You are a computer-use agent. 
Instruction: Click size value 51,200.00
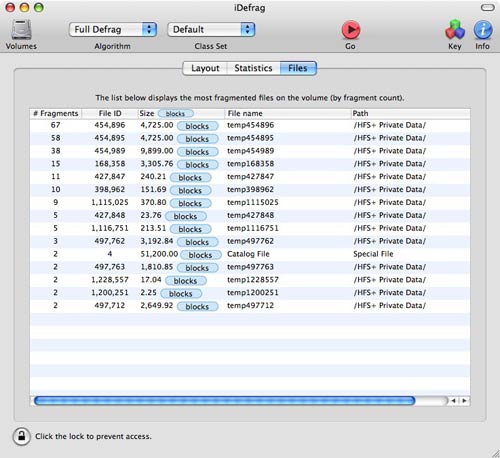159,254
